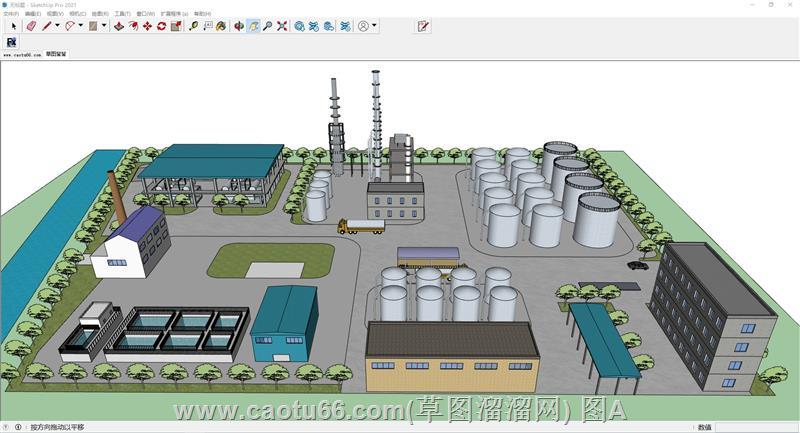The width and height of the screenshot is (800, 433).
Task: Select the Zoom magnifier tool
Action: [267, 26]
